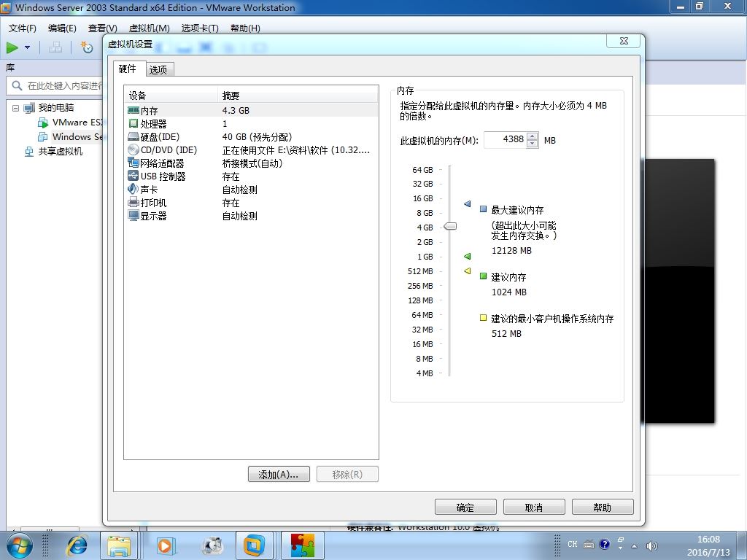Collapse the 我的电脑 tree node

tap(16, 108)
